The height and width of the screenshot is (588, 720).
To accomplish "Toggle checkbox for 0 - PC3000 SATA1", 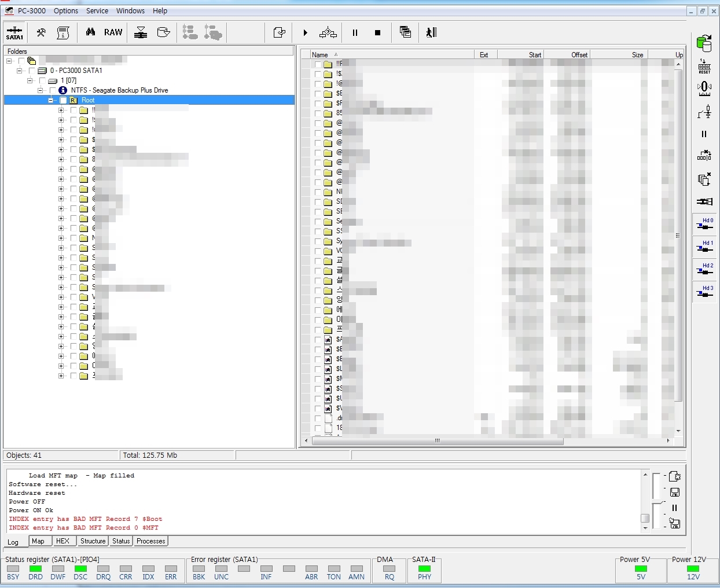I will tap(32, 71).
